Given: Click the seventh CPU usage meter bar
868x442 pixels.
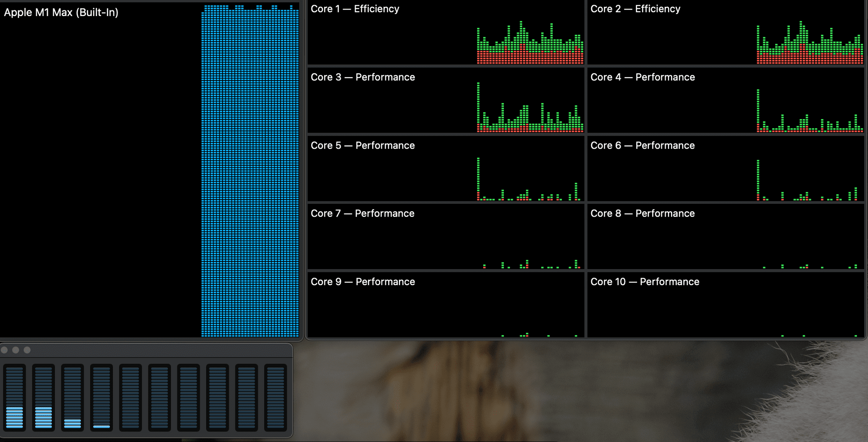Looking at the screenshot, I should click(x=189, y=398).
